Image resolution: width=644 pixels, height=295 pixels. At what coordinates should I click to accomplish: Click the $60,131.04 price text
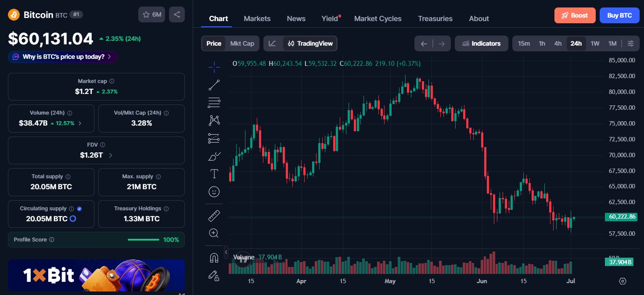pyautogui.click(x=50, y=39)
